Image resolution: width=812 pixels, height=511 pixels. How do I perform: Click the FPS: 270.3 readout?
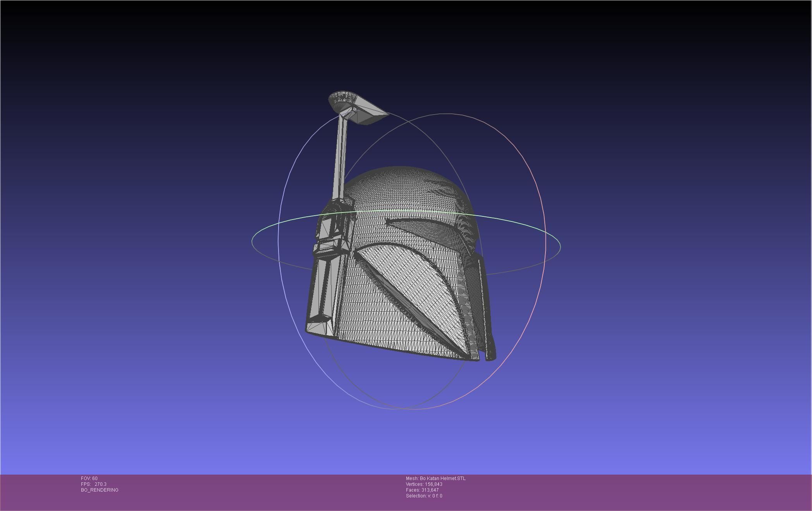pos(94,484)
